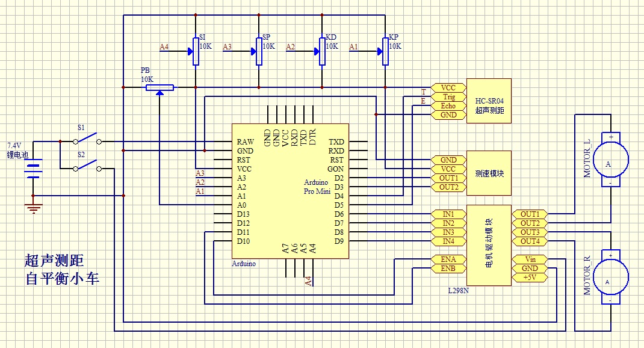Click the title text 超声测距
This screenshot has width=644, height=348.
[54, 261]
